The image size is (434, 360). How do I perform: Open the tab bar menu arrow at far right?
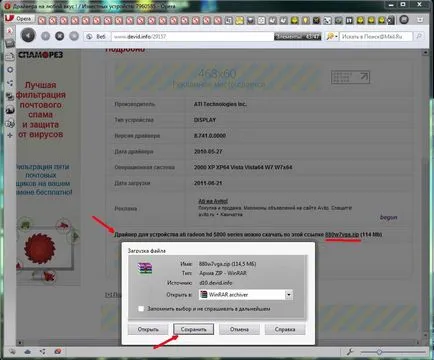[421, 20]
